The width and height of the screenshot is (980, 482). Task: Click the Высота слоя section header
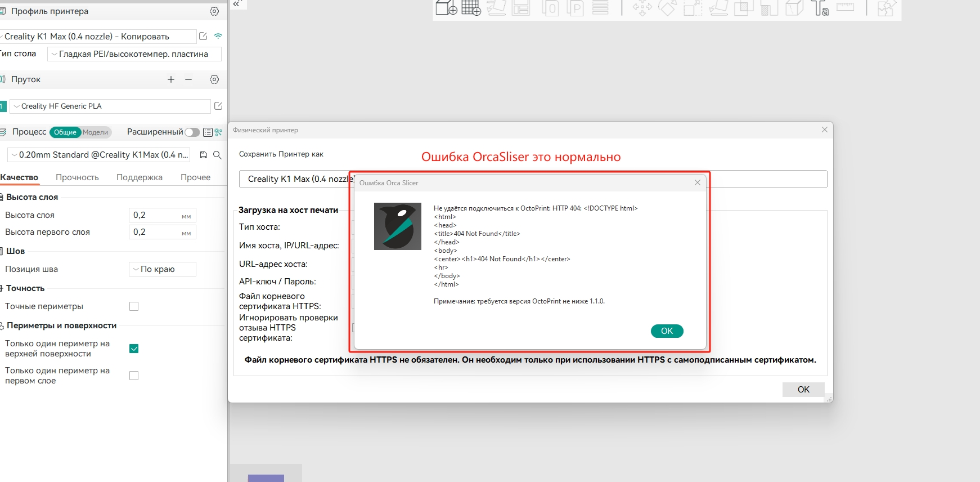pos(32,197)
